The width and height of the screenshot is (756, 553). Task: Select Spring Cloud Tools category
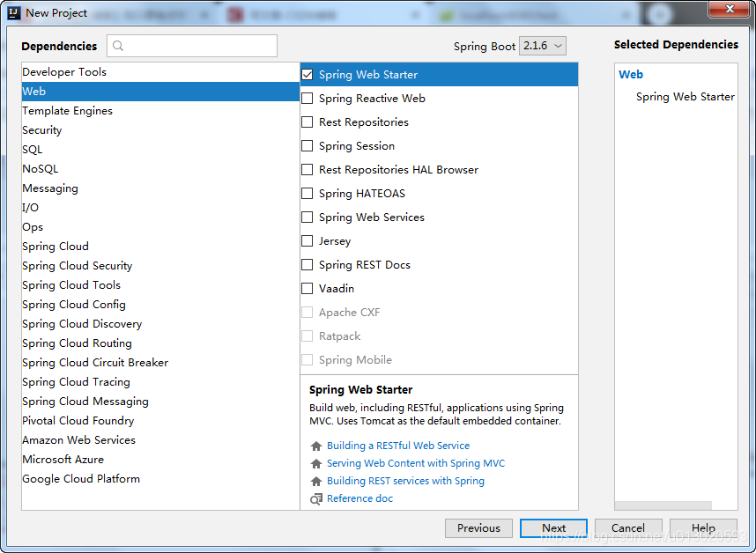click(160, 285)
